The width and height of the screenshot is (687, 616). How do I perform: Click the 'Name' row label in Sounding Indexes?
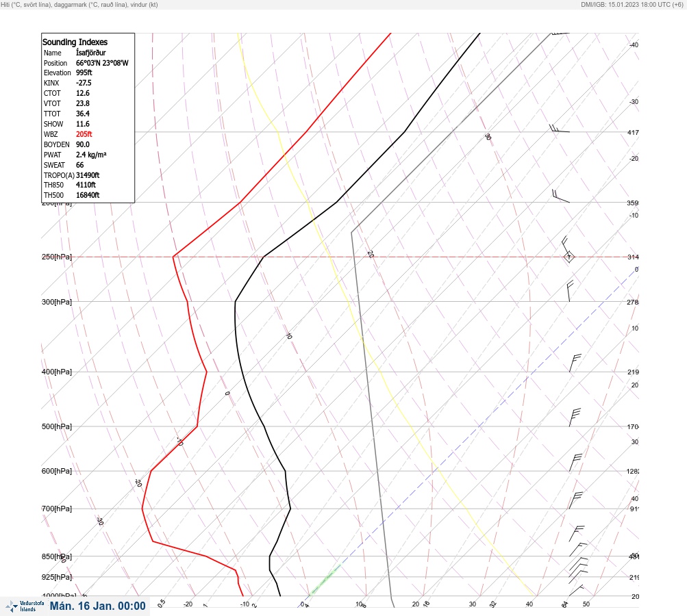point(53,53)
